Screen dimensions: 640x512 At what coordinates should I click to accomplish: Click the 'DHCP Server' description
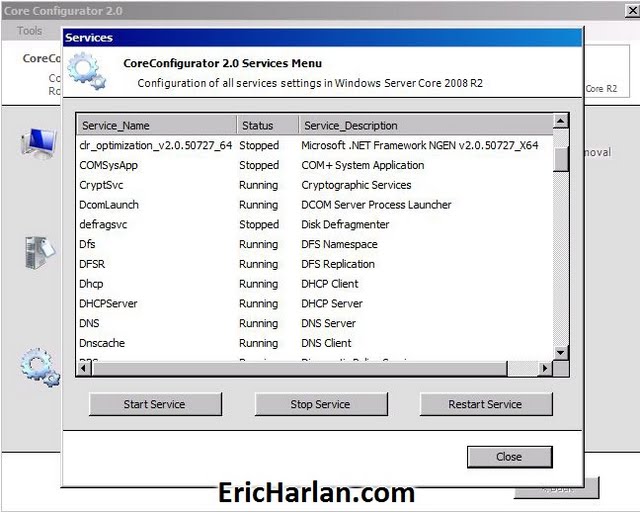[332, 304]
